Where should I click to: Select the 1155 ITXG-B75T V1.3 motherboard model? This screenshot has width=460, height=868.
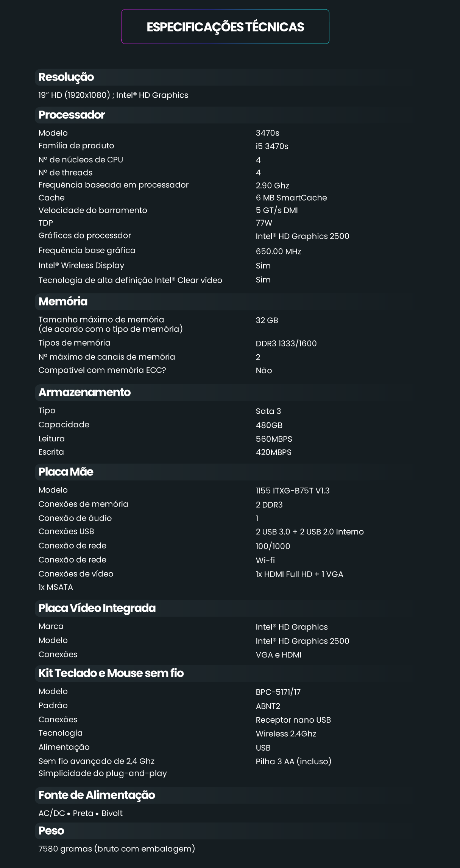(292, 491)
